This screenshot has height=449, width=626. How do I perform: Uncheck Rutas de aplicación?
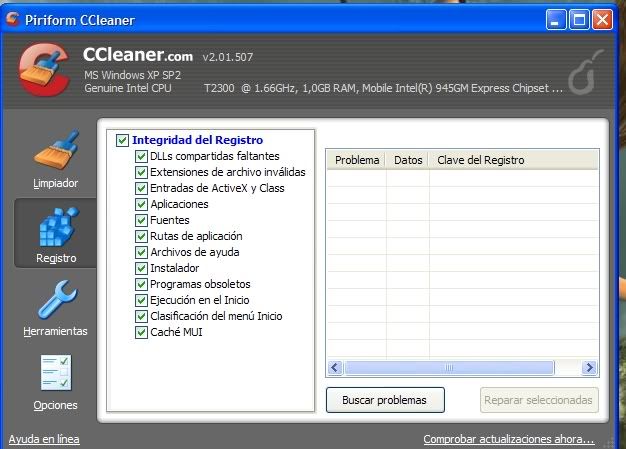pyautogui.click(x=141, y=236)
